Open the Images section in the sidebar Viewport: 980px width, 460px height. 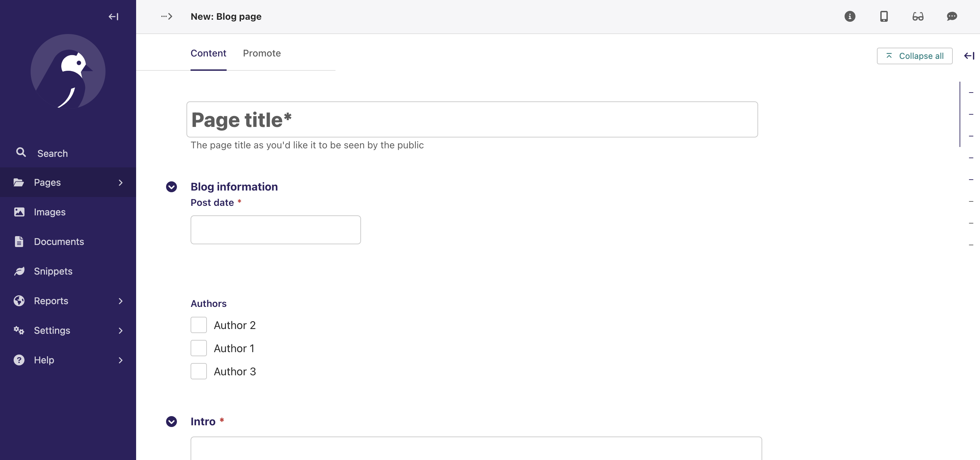coord(49,212)
